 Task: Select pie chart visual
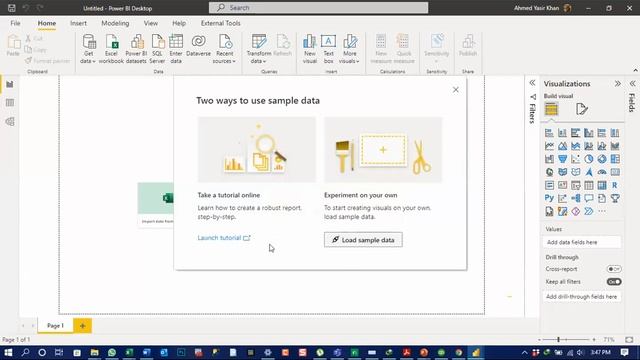(x=589, y=159)
